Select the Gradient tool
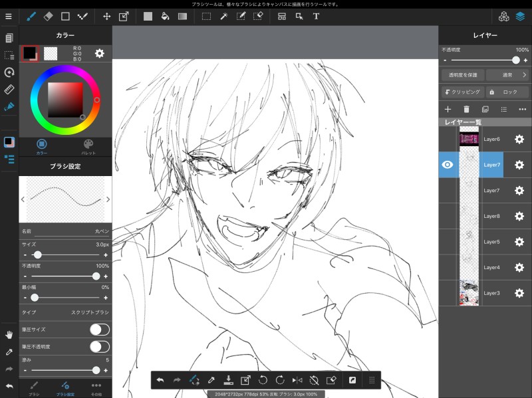 [182, 16]
